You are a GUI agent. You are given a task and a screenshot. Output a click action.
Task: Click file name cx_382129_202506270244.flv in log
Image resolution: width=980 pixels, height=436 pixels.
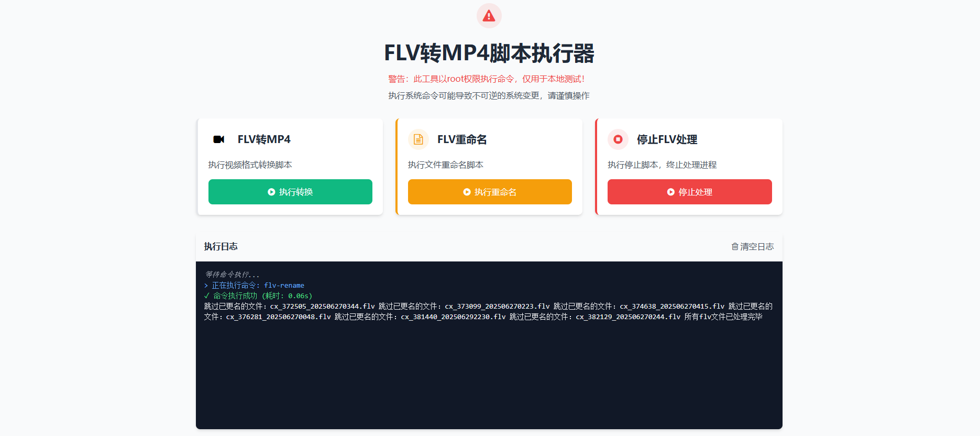tap(628, 317)
